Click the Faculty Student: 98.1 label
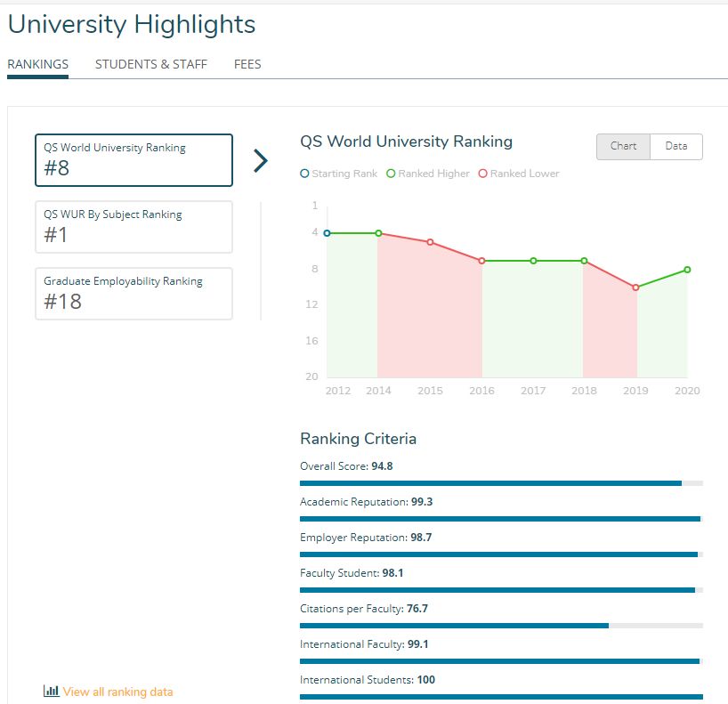 (352, 573)
